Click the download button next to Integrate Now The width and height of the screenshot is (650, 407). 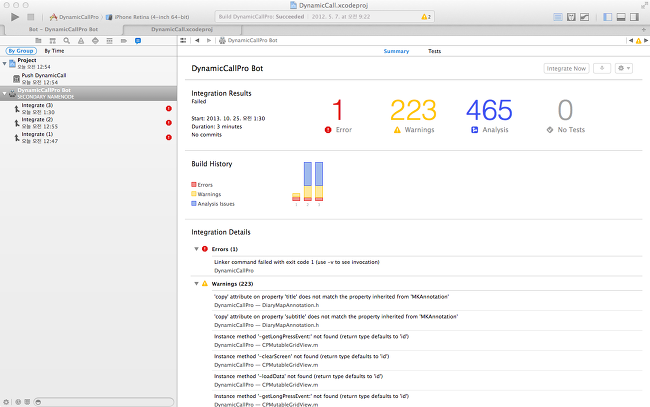[602, 68]
